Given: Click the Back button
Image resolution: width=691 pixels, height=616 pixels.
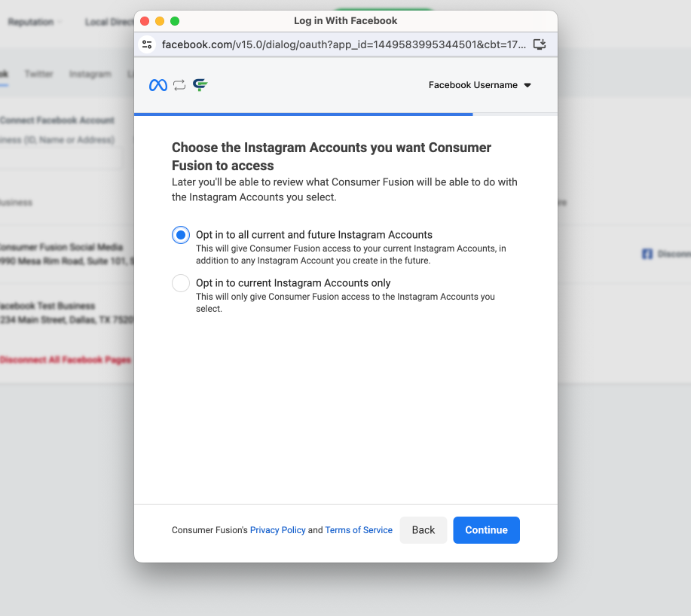Looking at the screenshot, I should (423, 530).
